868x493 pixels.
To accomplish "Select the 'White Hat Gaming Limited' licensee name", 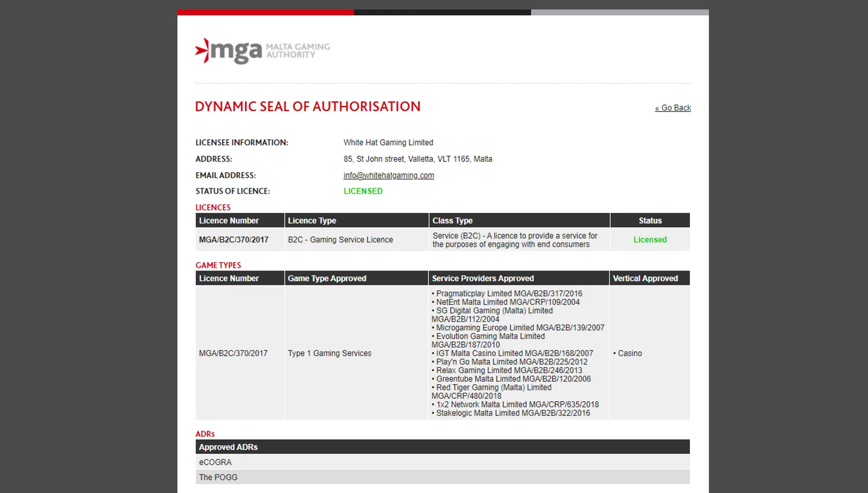I will pos(388,143).
